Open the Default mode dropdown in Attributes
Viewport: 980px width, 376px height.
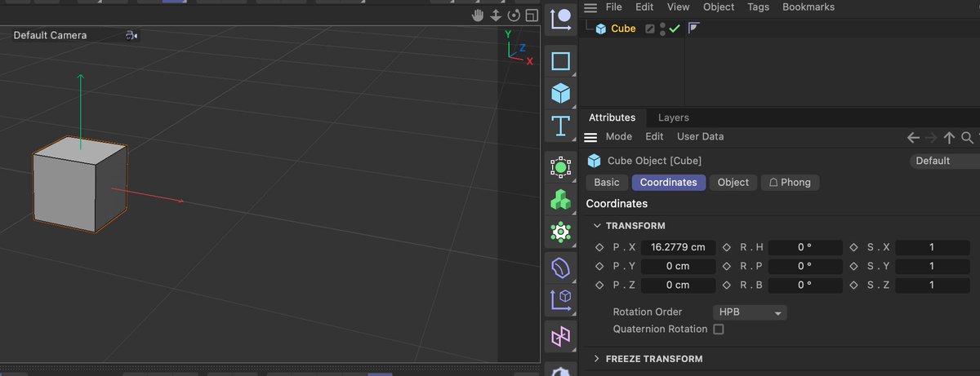click(x=945, y=161)
